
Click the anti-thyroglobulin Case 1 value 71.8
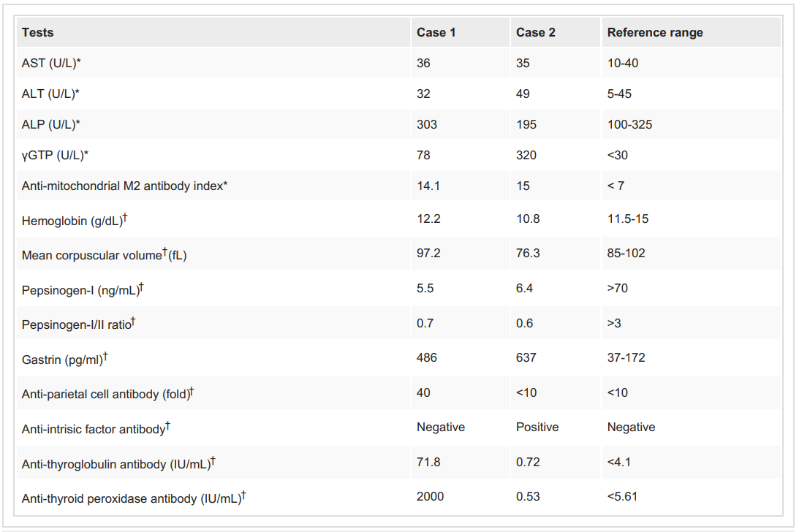click(x=428, y=462)
